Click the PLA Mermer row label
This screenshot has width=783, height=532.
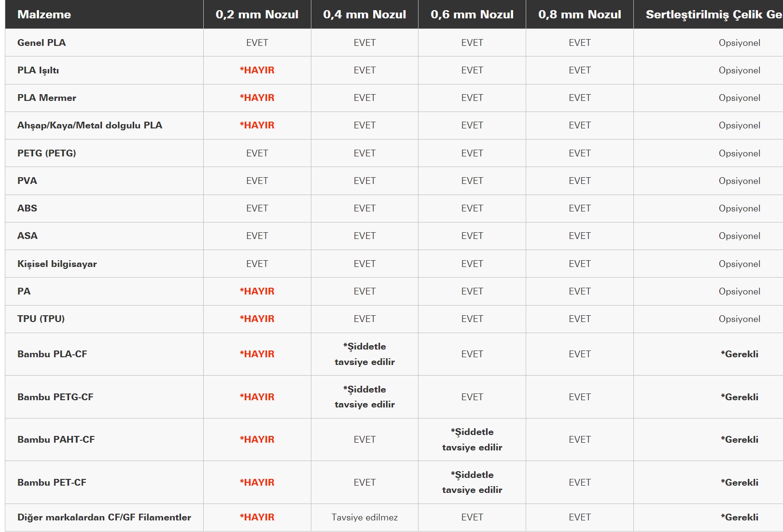pyautogui.click(x=47, y=98)
